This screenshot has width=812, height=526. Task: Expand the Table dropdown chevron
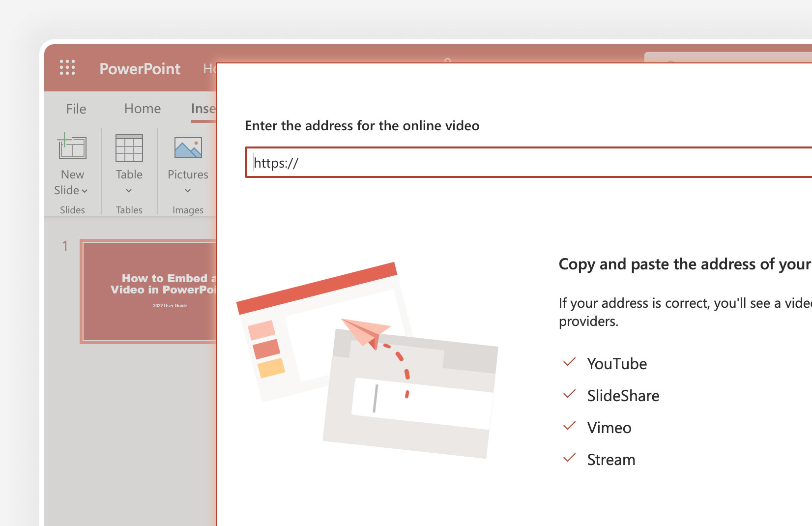point(129,191)
